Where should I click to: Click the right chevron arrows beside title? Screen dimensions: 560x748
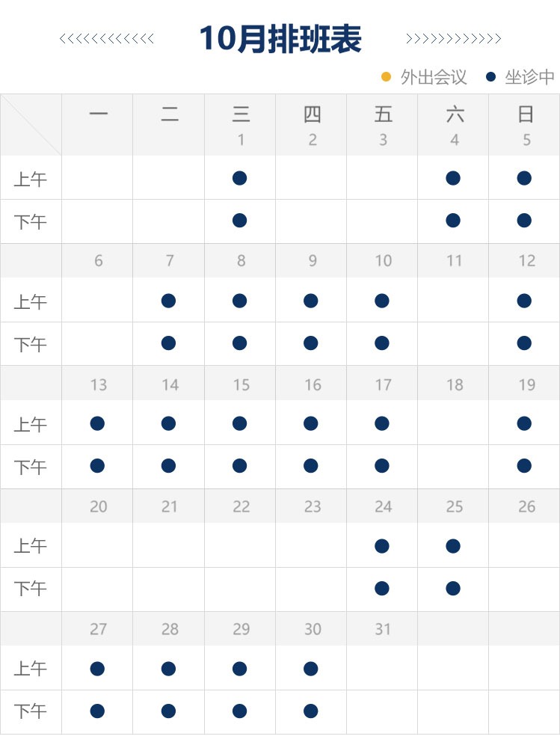453,39
